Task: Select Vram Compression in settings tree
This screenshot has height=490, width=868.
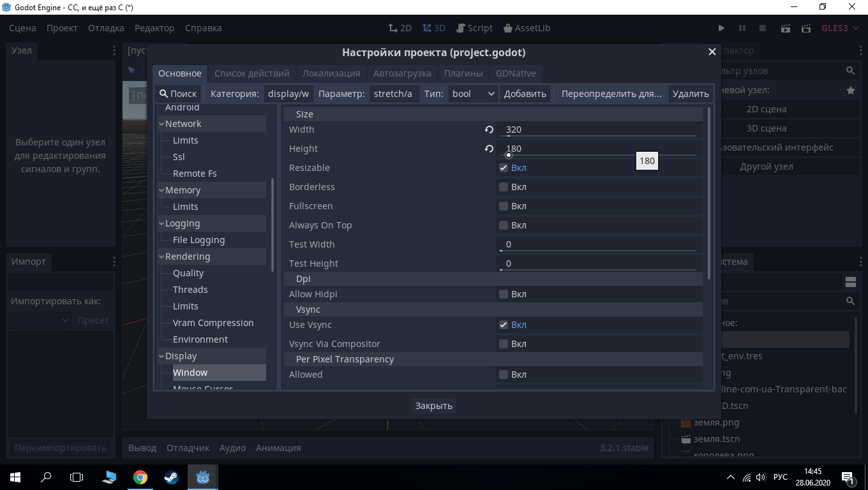Action: tap(213, 323)
